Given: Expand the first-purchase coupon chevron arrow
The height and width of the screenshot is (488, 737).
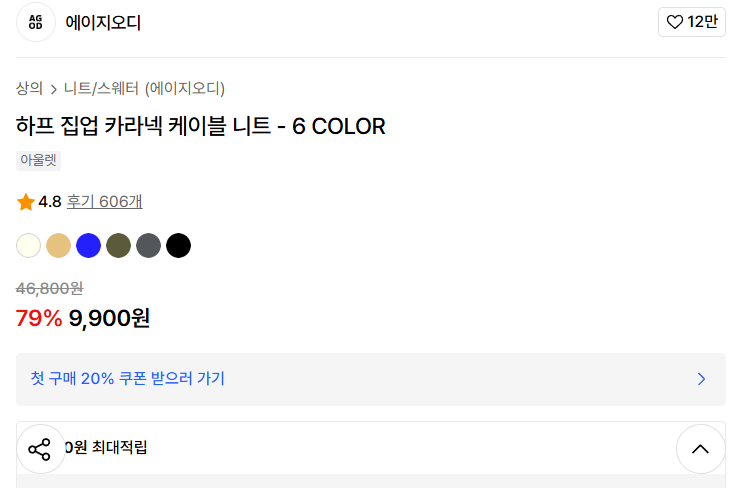Looking at the screenshot, I should pos(701,379).
